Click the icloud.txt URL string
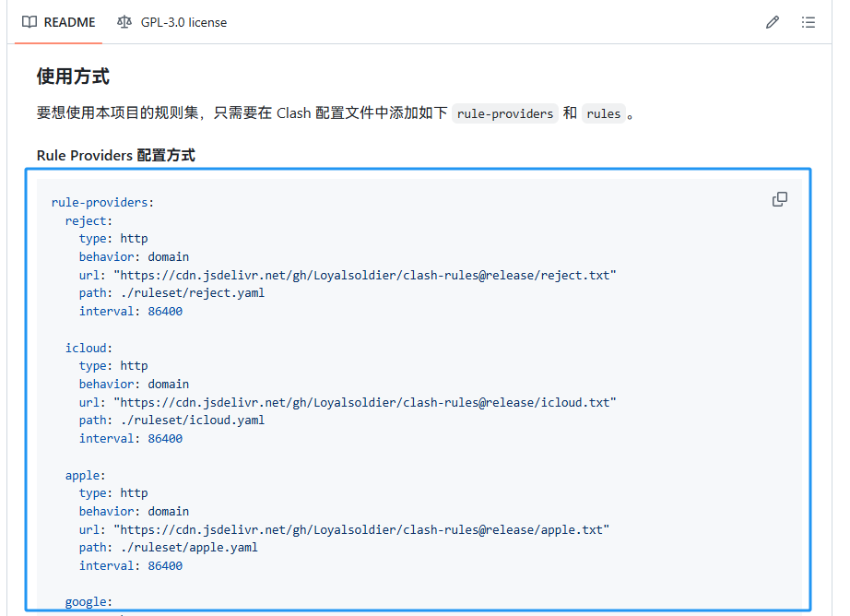The height and width of the screenshot is (616, 850). (364, 402)
